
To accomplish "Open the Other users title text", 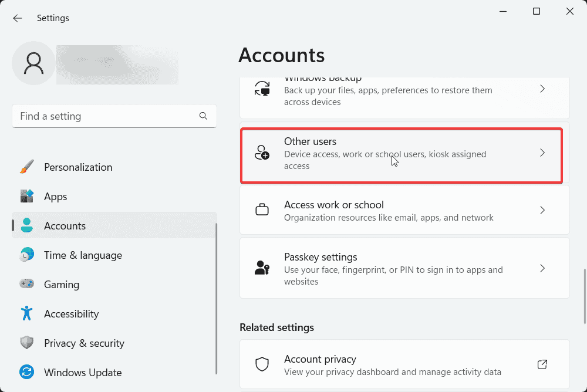I will point(310,141).
